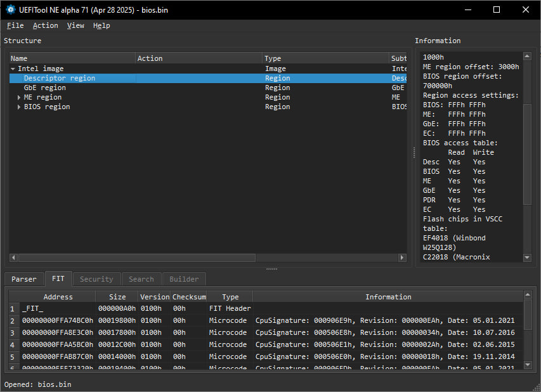Select FIT entry address 00000000FFAA5BC0h
The width and height of the screenshot is (541, 392).
58,344
